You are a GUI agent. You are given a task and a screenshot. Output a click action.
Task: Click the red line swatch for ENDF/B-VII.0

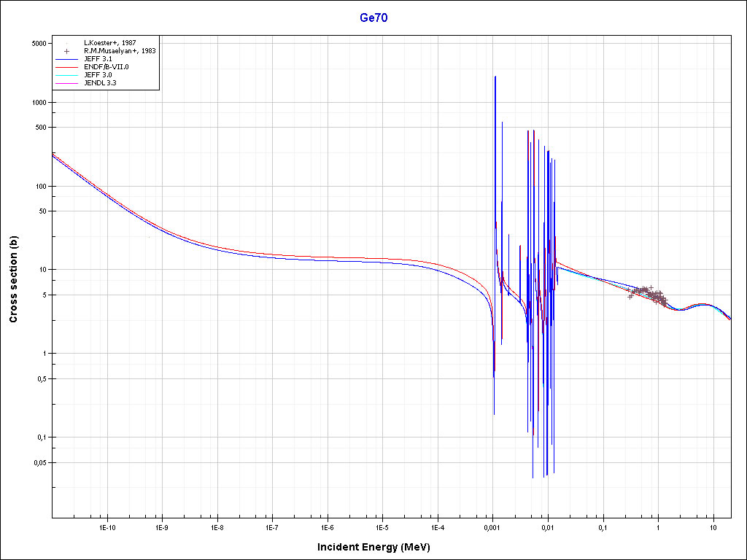click(66, 67)
